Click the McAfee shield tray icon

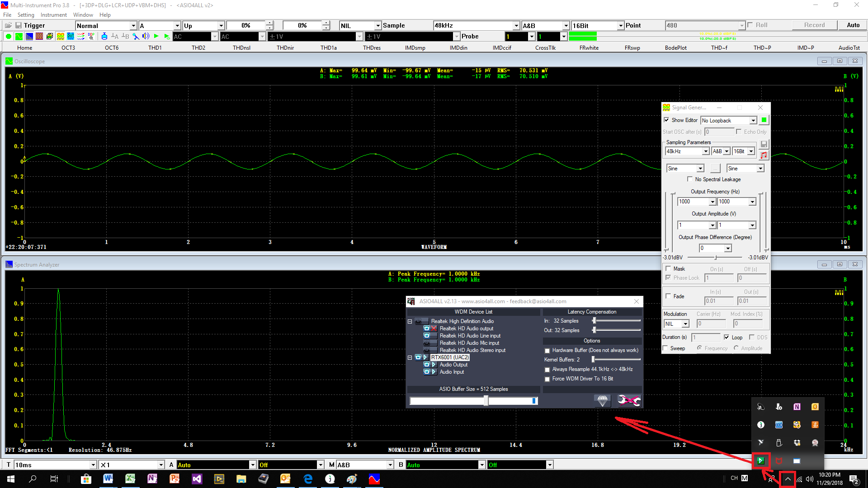779,461
